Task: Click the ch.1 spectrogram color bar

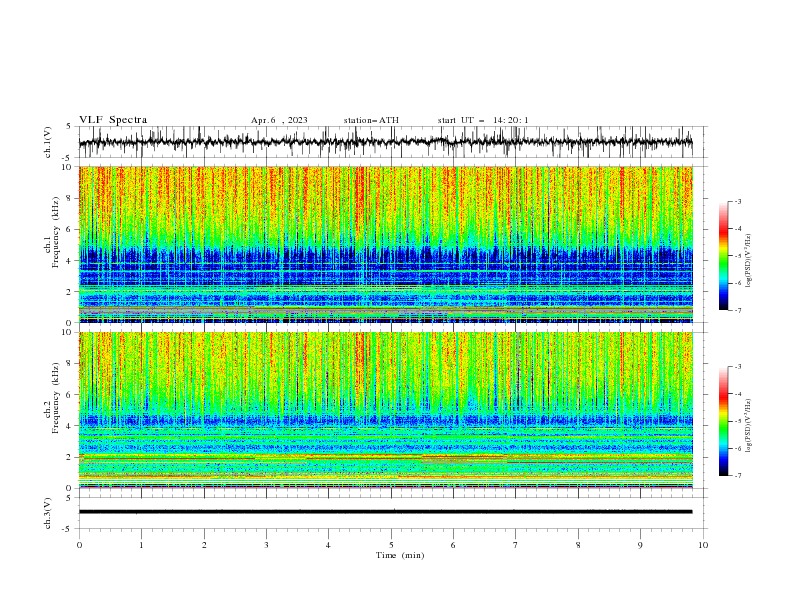Action: pyautogui.click(x=723, y=256)
